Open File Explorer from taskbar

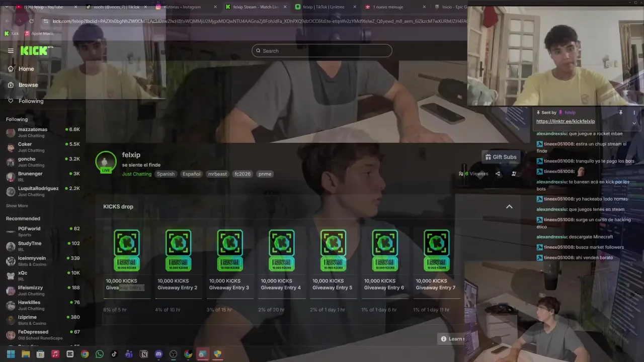[x=26, y=354]
